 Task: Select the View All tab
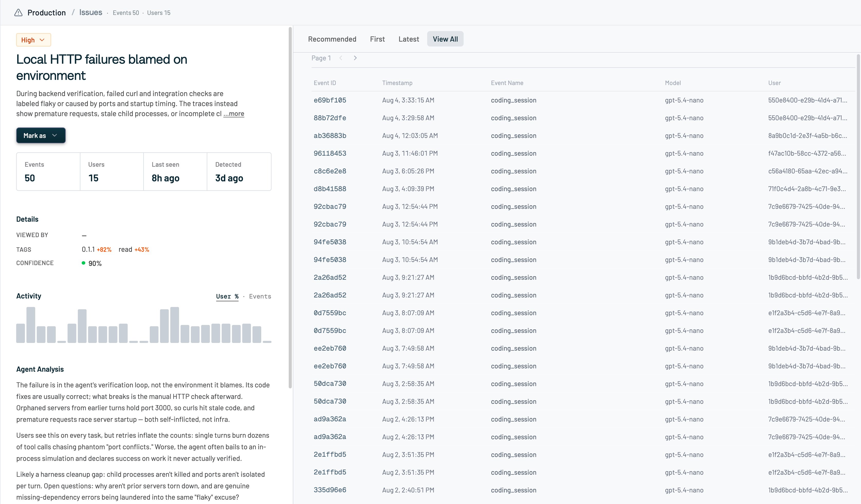[445, 39]
